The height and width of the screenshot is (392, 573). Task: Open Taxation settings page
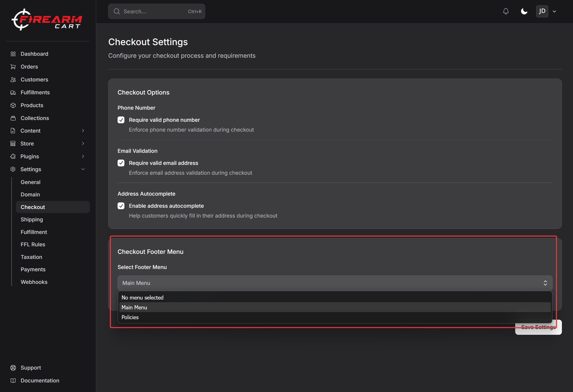click(53, 257)
